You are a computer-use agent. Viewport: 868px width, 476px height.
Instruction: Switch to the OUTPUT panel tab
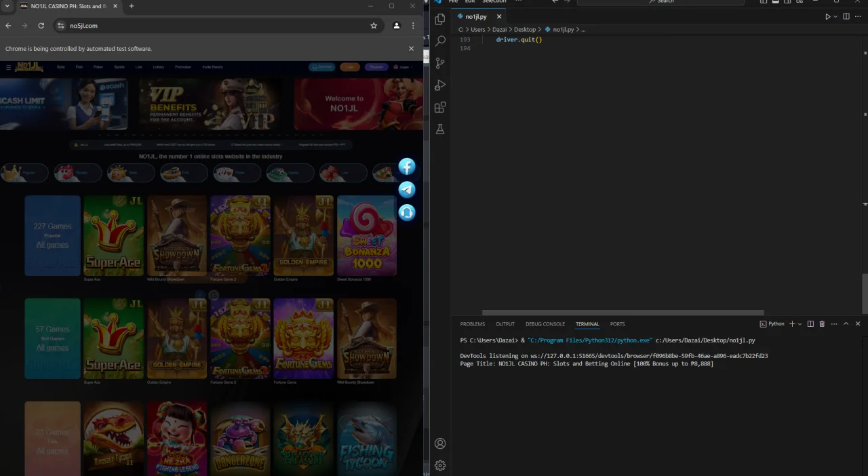[x=505, y=324]
